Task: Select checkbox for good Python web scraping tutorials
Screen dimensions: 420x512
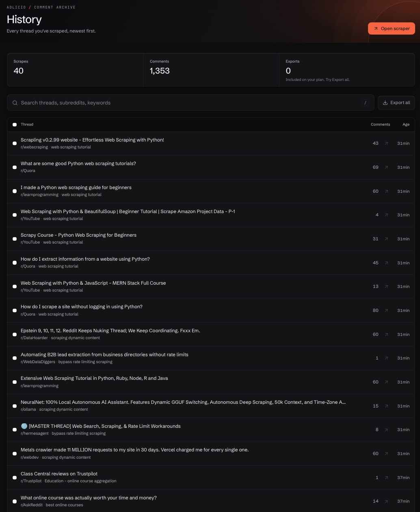Action: 15,167
